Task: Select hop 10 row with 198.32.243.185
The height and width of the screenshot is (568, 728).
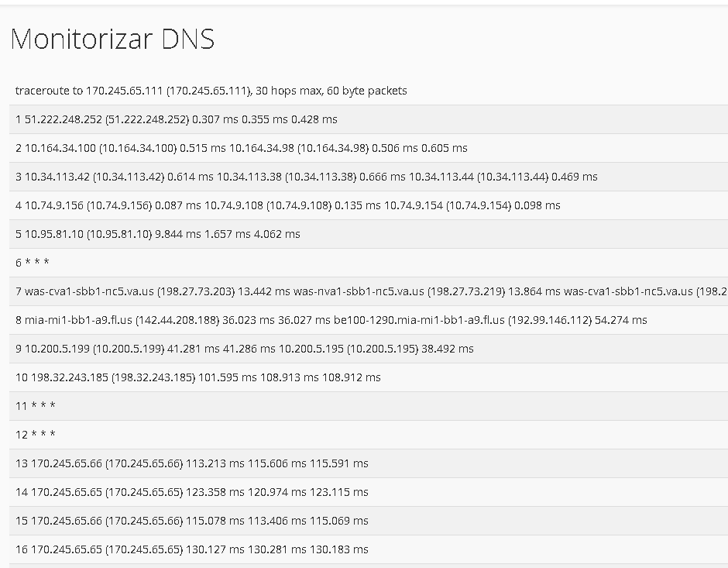Action: [x=369, y=377]
